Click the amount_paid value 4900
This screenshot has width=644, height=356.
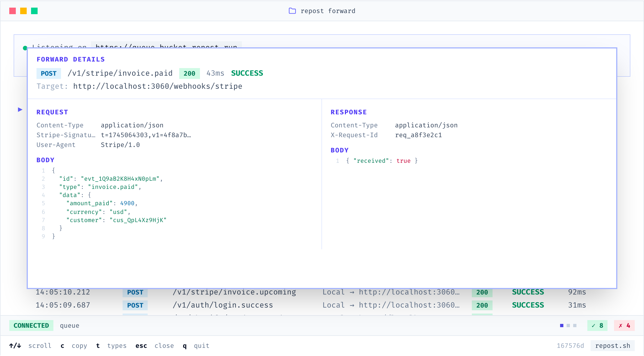(127, 203)
